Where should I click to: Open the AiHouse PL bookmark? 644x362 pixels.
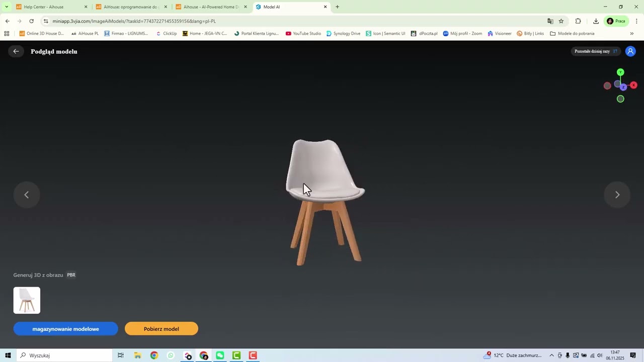85,34
